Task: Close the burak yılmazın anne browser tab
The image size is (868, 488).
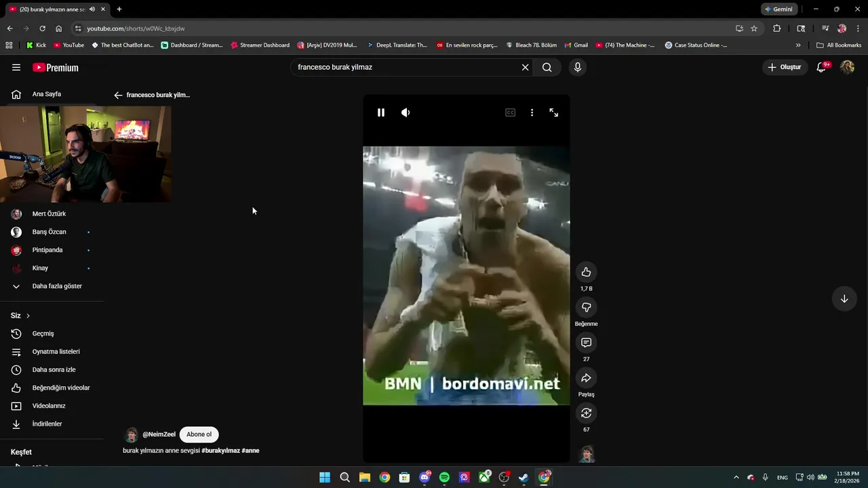Action: (103, 9)
